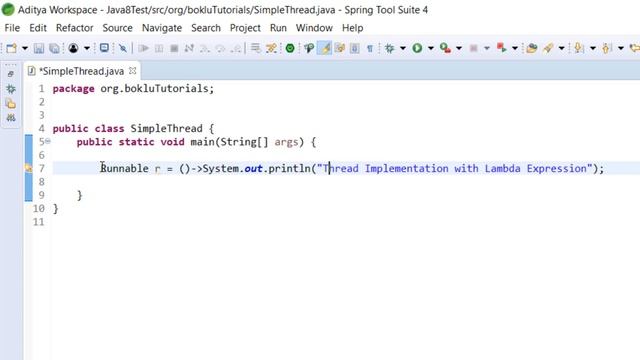640x360 pixels.
Task: Open the Refactor menu
Action: coord(75,28)
